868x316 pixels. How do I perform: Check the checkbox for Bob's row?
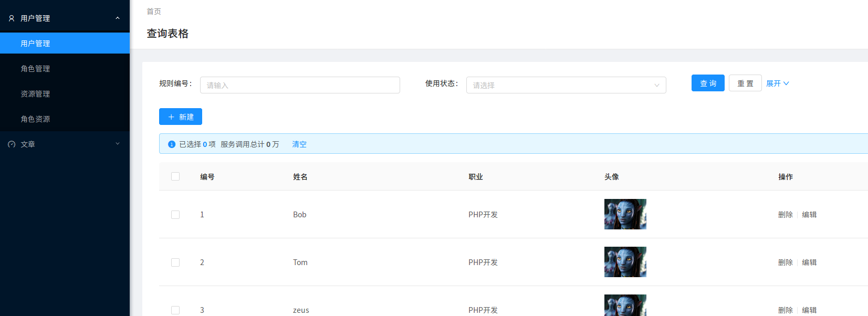(175, 215)
